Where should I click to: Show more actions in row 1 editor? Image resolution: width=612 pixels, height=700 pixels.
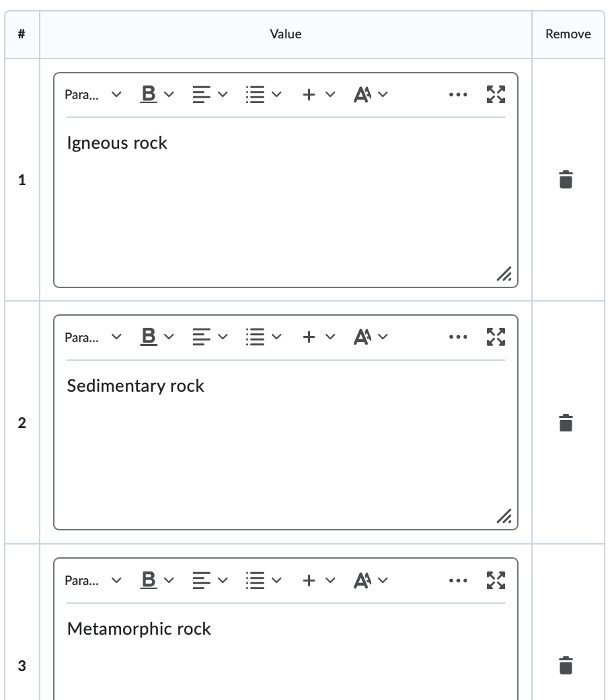tap(457, 95)
